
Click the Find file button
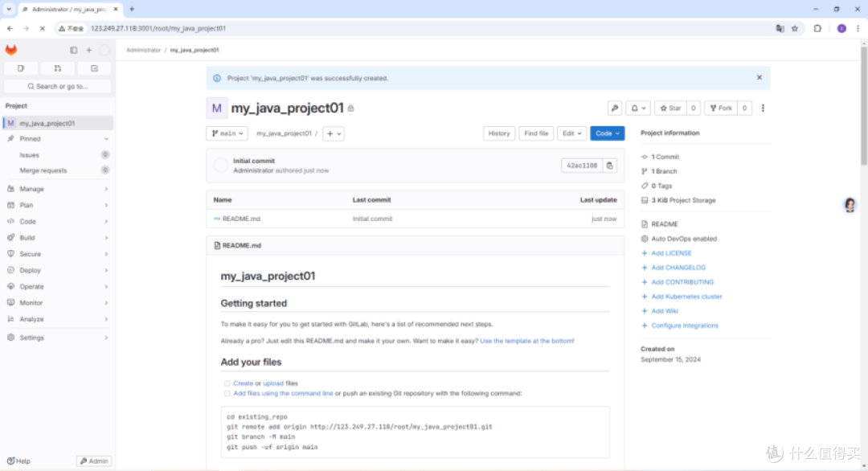pos(536,133)
